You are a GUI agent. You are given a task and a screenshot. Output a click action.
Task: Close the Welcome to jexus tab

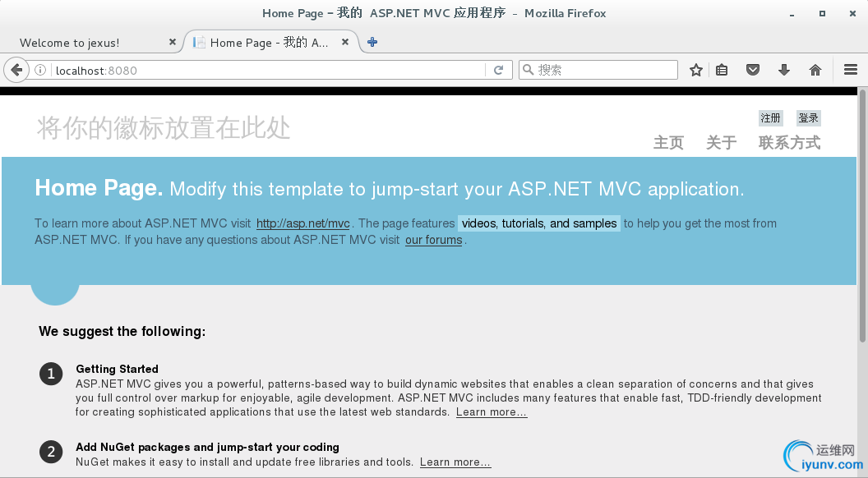coord(172,42)
